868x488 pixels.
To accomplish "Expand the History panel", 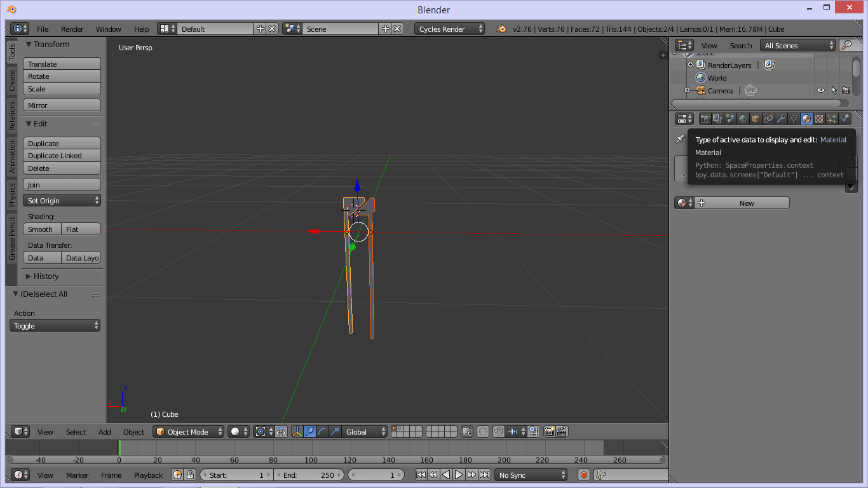I will [46, 276].
